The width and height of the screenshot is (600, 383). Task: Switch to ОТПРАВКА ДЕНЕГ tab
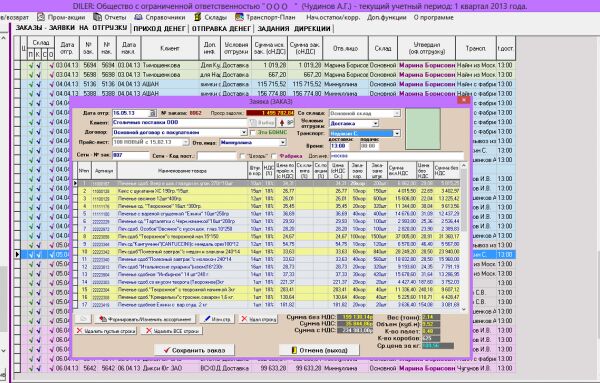coord(222,29)
